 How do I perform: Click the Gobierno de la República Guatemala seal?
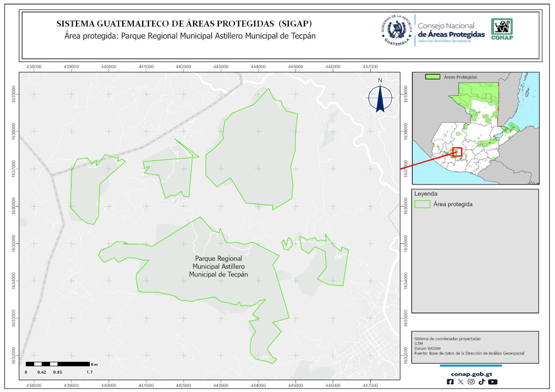point(397,30)
